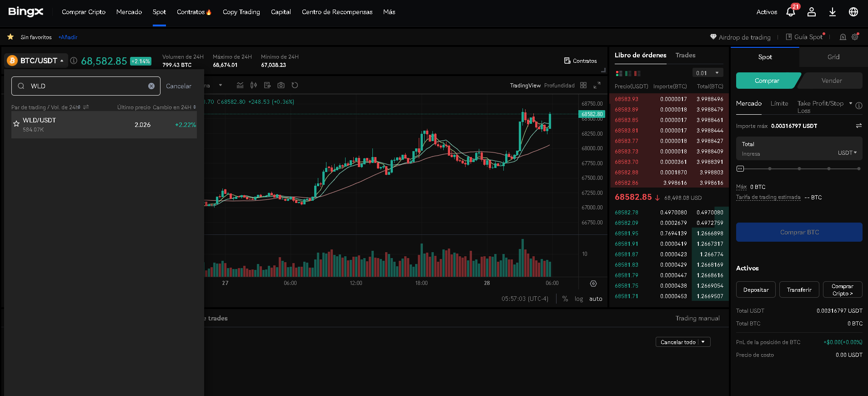Select the Límite order type
The image size is (868, 396).
click(779, 103)
